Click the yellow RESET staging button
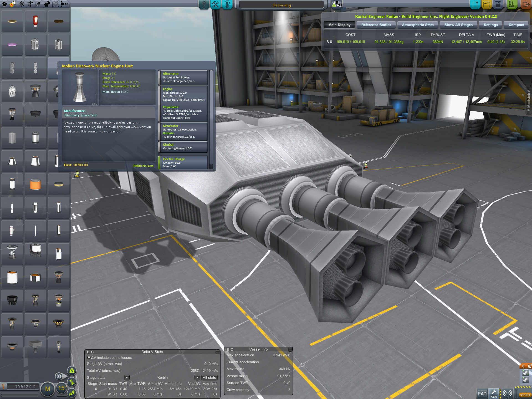 tap(525, 395)
